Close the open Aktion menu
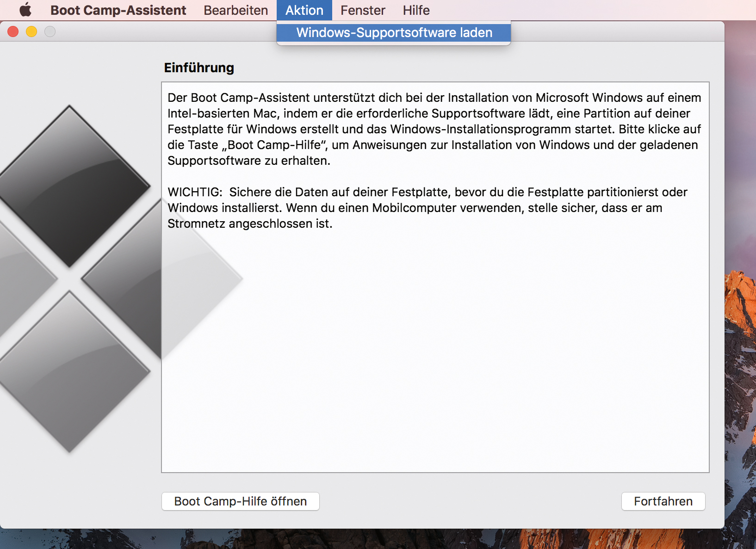The width and height of the screenshot is (756, 549). point(304,10)
